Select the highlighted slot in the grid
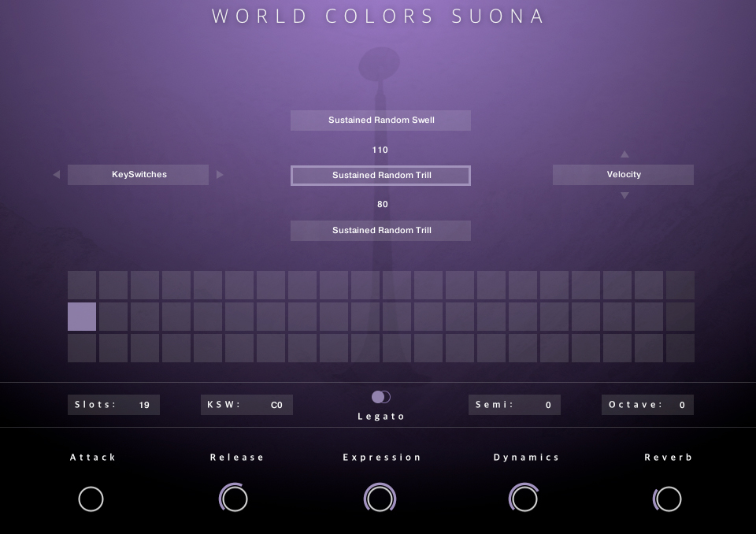This screenshot has height=534, width=756. (x=82, y=317)
